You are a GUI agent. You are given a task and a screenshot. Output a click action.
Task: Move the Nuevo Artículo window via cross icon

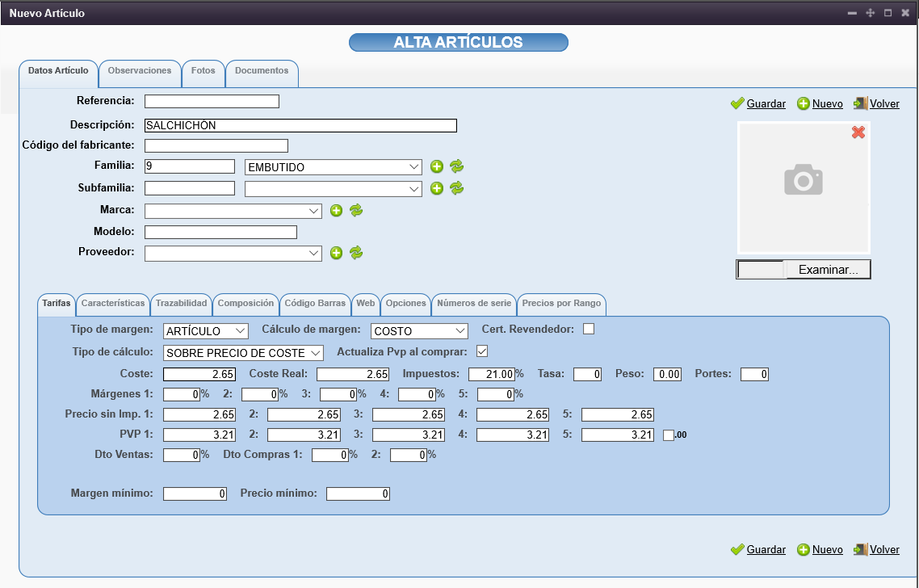[x=871, y=13]
